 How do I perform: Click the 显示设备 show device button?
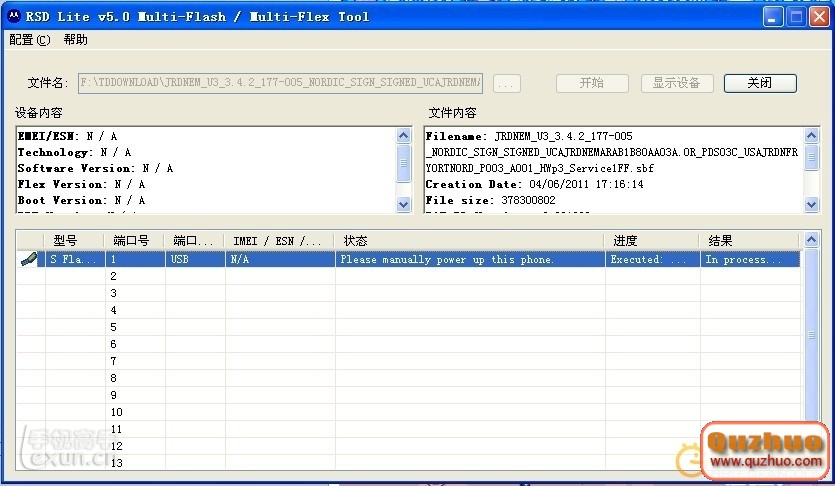tap(677, 83)
